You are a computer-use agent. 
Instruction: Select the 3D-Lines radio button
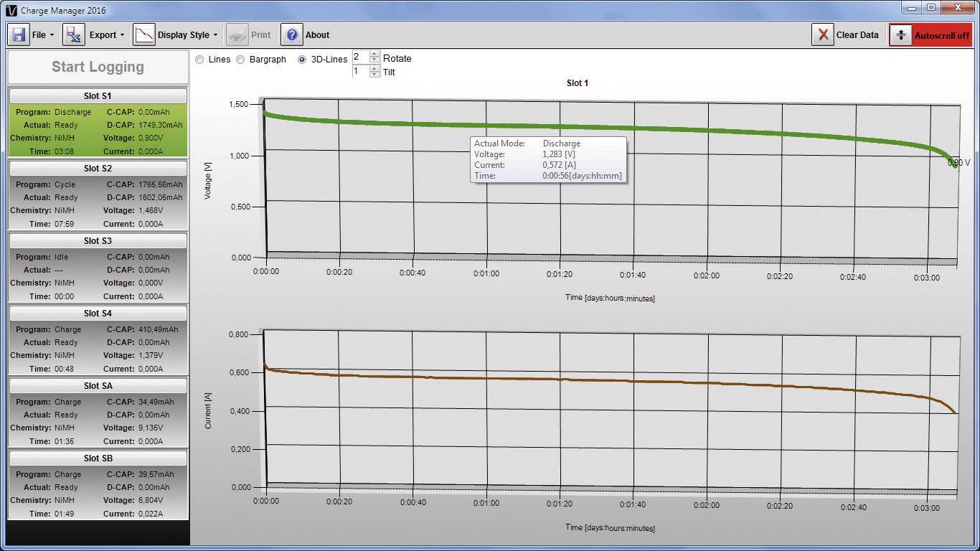tap(302, 59)
